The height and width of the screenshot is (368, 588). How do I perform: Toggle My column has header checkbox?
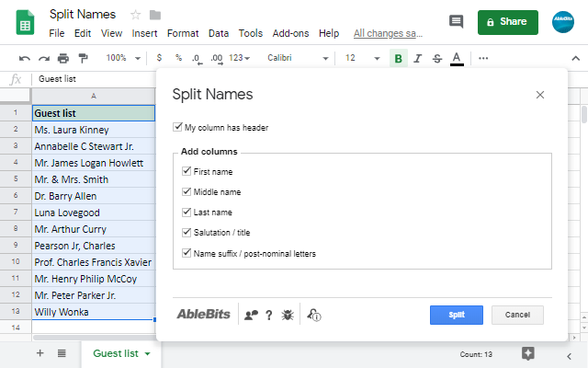177,127
